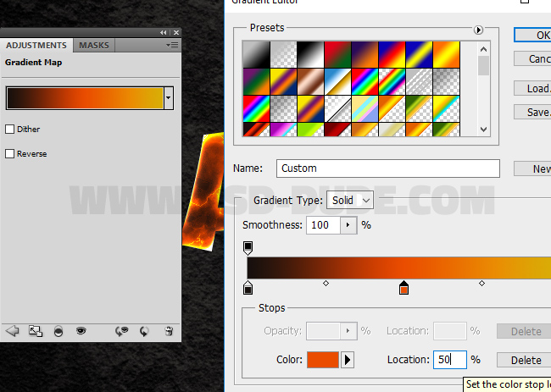The image size is (551, 392).
Task: Enable the Reverse checkbox
Action: (x=10, y=154)
